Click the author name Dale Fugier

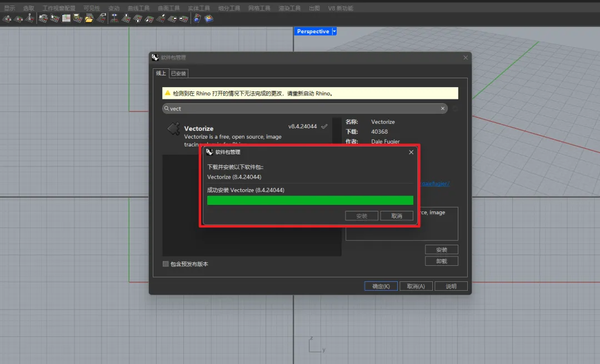(386, 141)
